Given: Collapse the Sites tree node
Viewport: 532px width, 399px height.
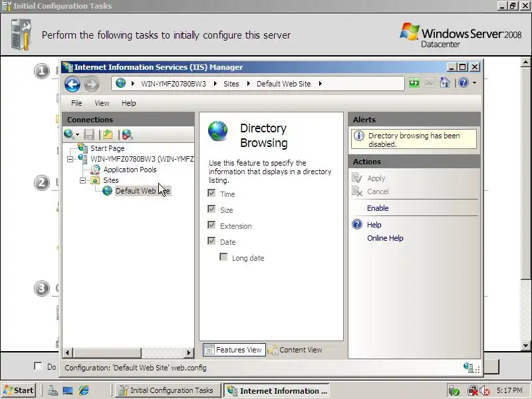Looking at the screenshot, I should (82, 180).
